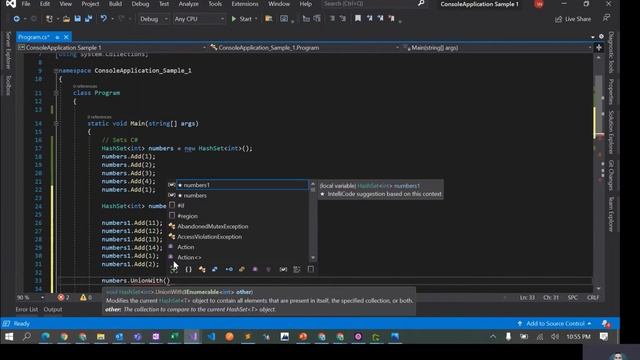Click the volume icon in the system tray
The width and height of the screenshot is (640, 360).
pyautogui.click(x=554, y=337)
